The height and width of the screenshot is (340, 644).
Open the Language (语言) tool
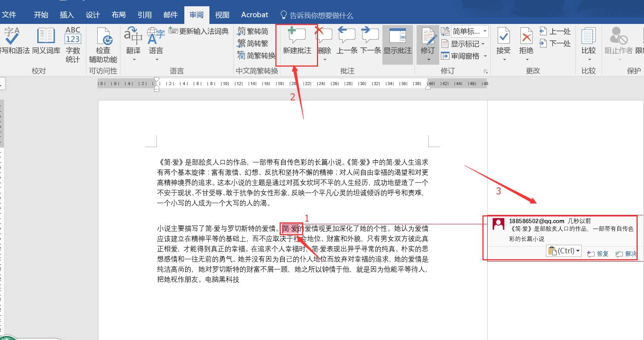click(156, 41)
